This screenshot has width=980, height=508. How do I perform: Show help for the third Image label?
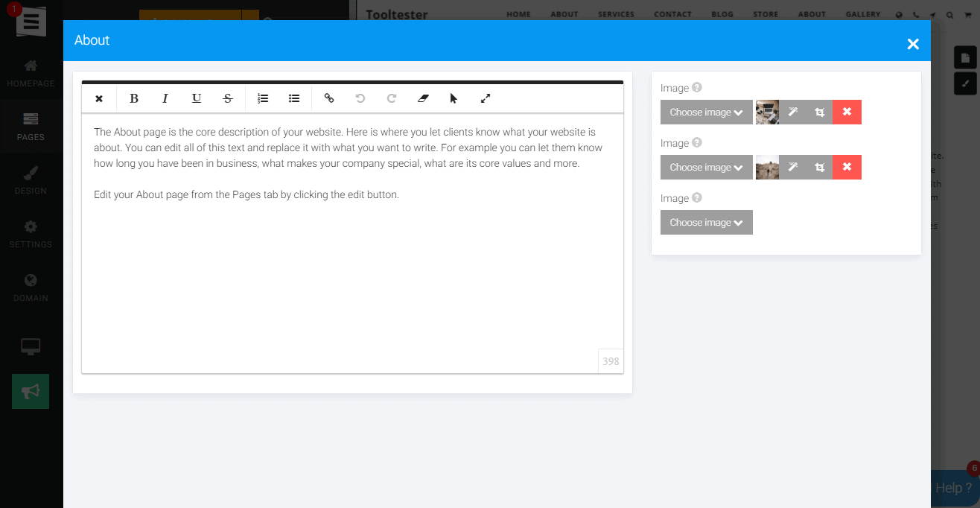click(697, 197)
